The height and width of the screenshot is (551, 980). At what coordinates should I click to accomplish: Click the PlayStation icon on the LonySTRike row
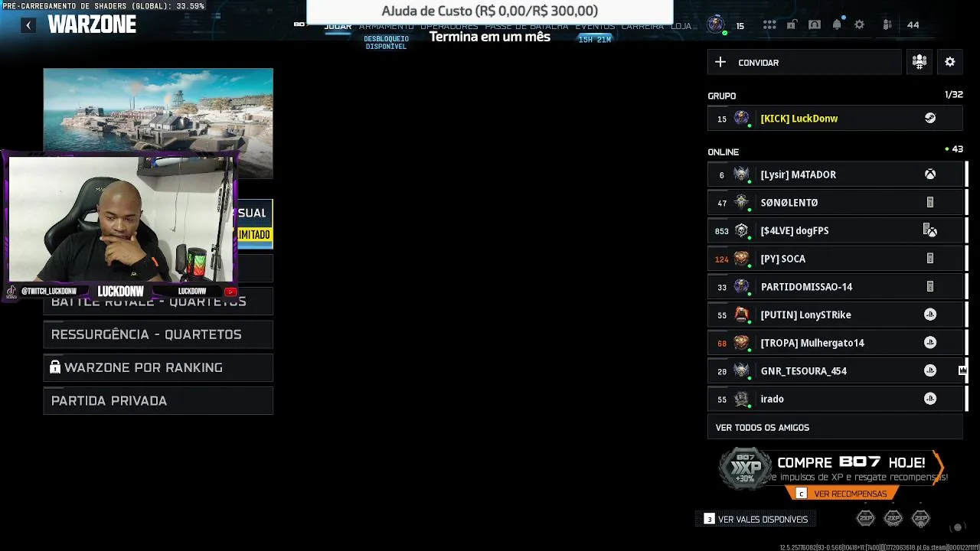click(x=930, y=315)
